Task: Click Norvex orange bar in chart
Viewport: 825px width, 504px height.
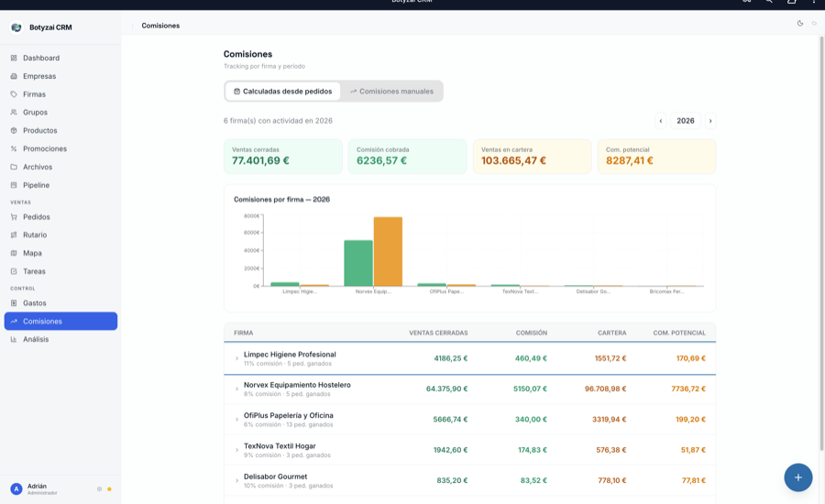Action: [388, 251]
